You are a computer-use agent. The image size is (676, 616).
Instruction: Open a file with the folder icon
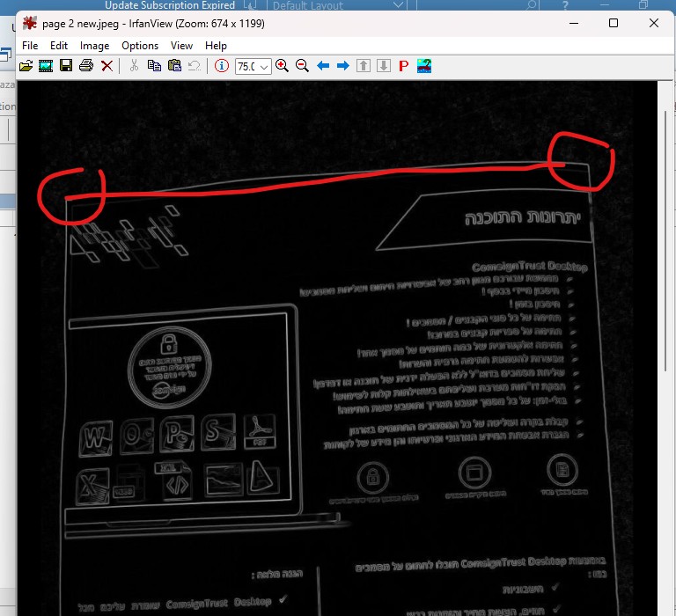(26, 66)
